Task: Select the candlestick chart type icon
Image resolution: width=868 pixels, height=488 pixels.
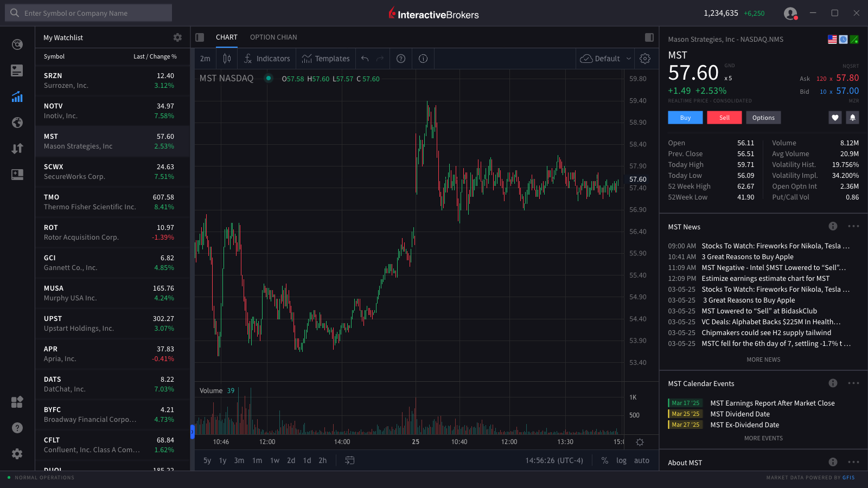Action: click(x=227, y=58)
